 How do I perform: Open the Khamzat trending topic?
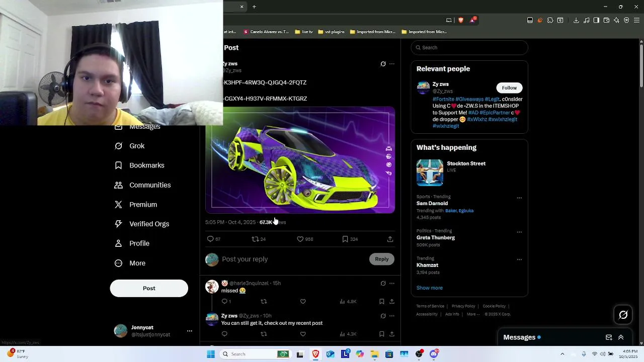pos(427,265)
